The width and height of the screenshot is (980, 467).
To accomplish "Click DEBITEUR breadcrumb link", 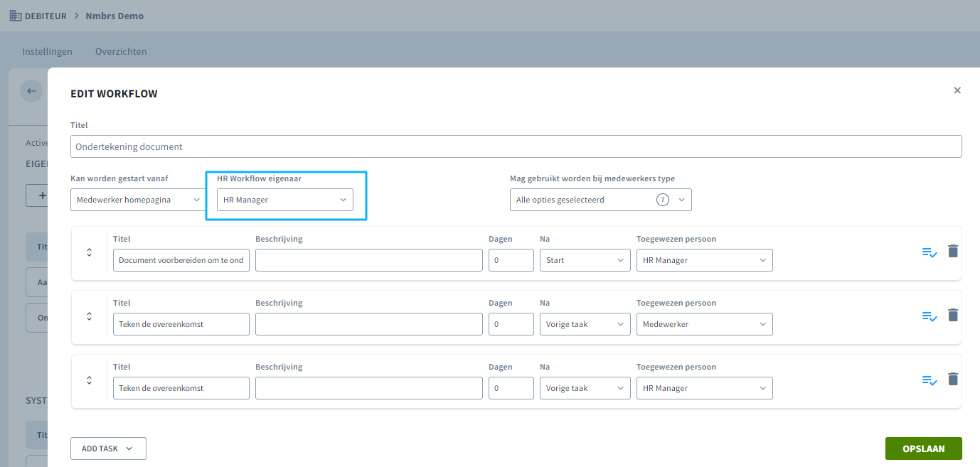I will 46,16.
